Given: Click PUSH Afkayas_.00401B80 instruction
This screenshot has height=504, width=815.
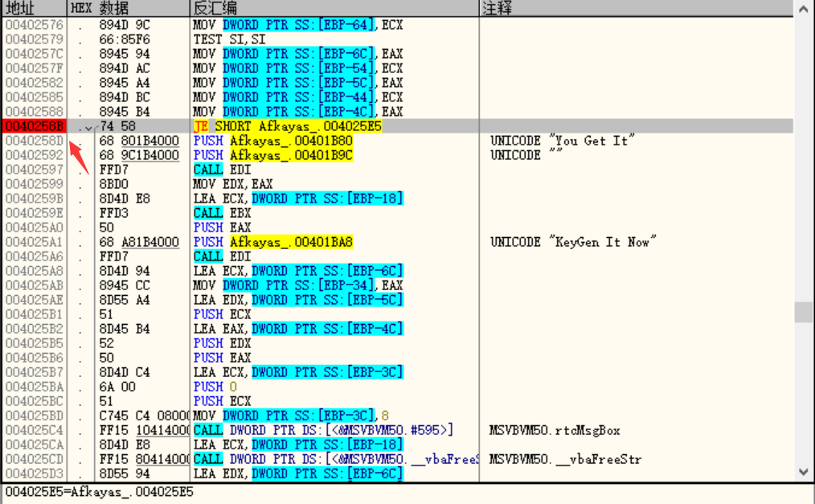Looking at the screenshot, I should tap(273, 141).
